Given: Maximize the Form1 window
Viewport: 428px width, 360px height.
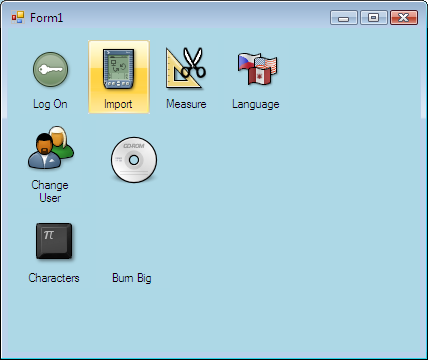Looking at the screenshot, I should click(373, 18).
